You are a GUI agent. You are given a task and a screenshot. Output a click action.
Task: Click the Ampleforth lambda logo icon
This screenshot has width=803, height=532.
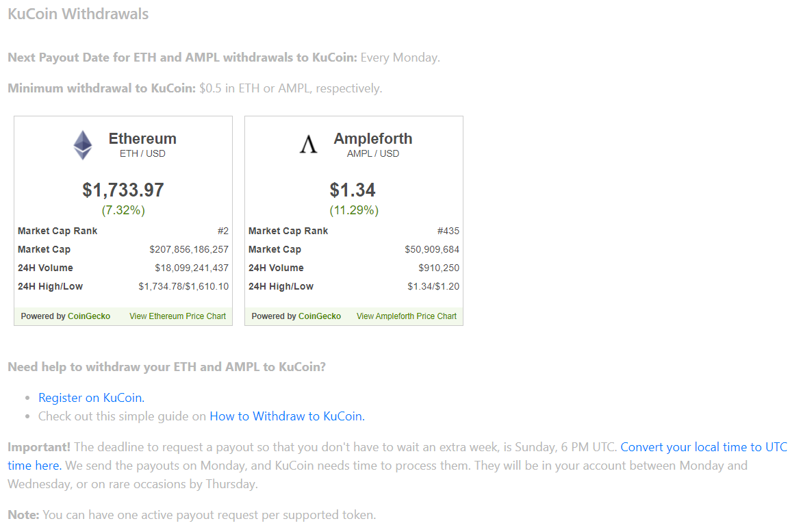[308, 144]
